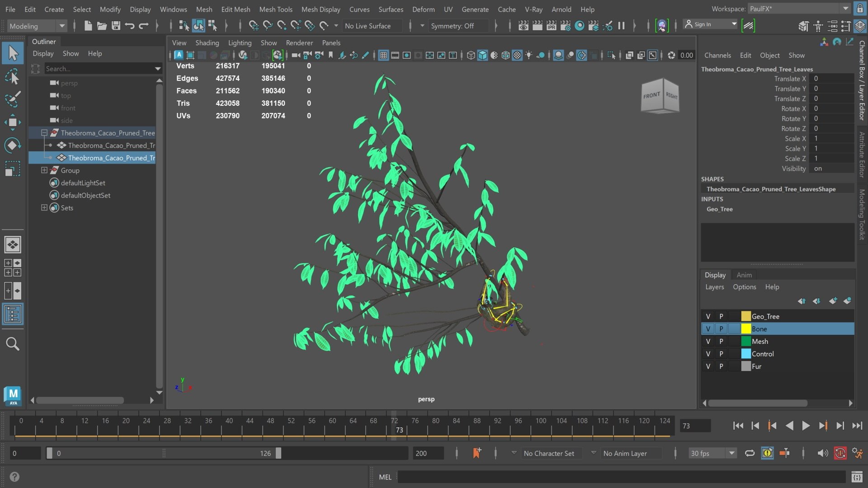The height and width of the screenshot is (488, 868).
Task: Open the Sign In dropdown
Action: pyautogui.click(x=710, y=24)
